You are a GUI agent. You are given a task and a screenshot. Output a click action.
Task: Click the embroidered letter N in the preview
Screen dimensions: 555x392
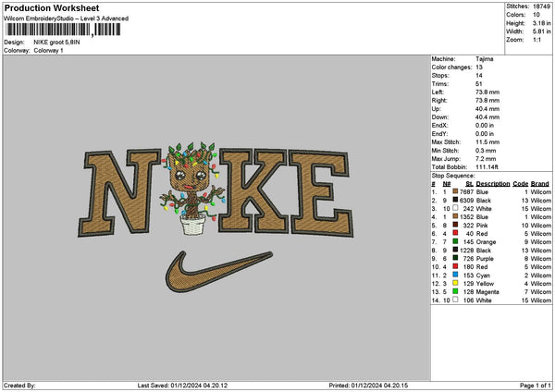click(x=119, y=193)
